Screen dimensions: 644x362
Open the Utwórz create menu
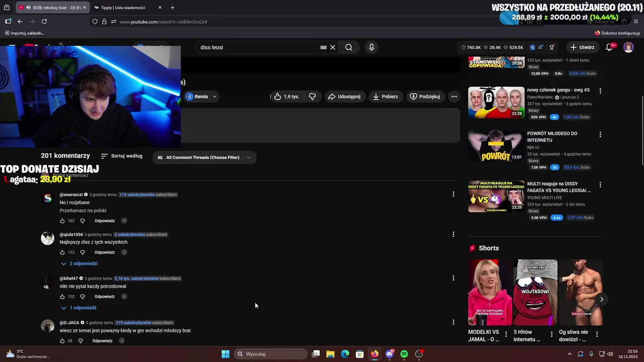pyautogui.click(x=582, y=47)
